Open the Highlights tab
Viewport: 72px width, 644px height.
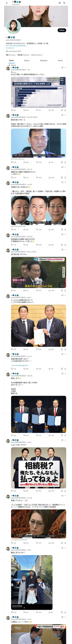44,61
